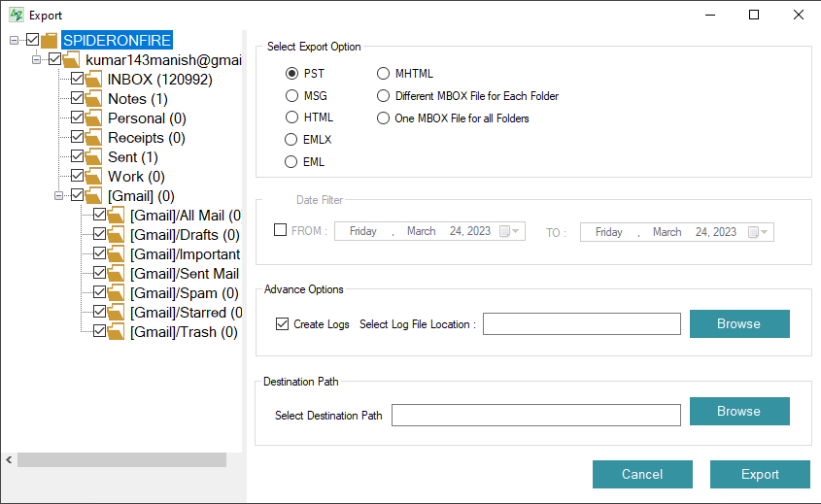The image size is (821, 504).
Task: Click the Work folder icon
Action: [94, 177]
